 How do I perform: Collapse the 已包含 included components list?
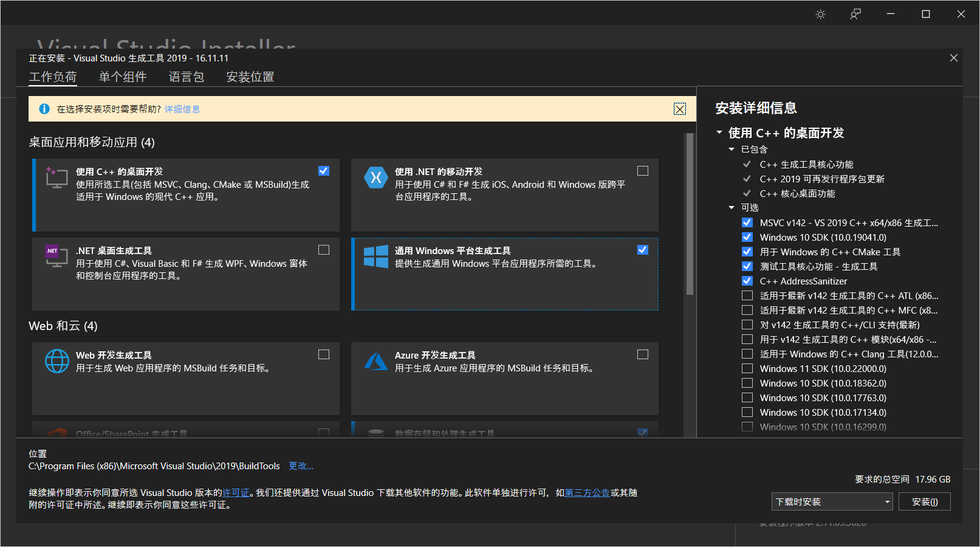(732, 149)
